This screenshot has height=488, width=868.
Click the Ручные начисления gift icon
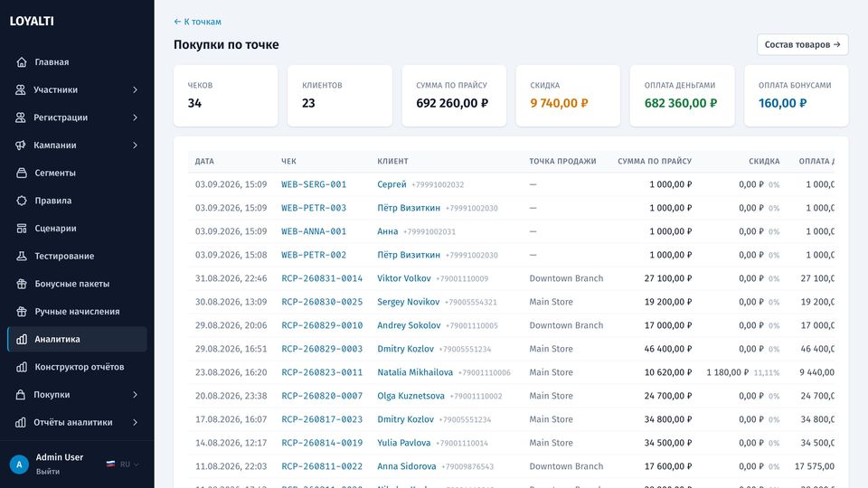(22, 311)
